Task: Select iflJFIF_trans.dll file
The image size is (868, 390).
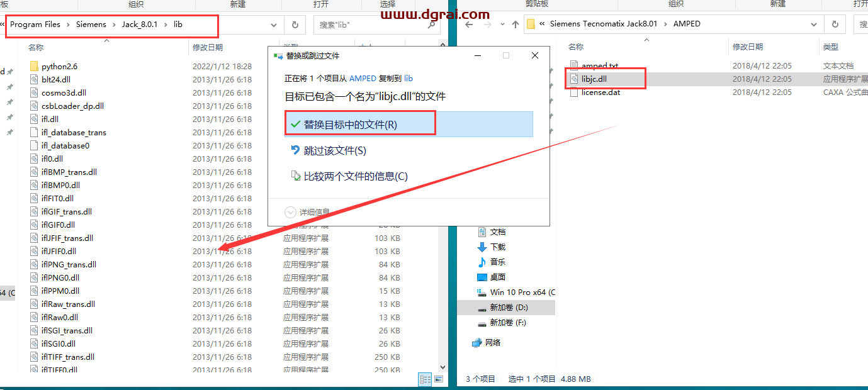Action: click(x=67, y=238)
